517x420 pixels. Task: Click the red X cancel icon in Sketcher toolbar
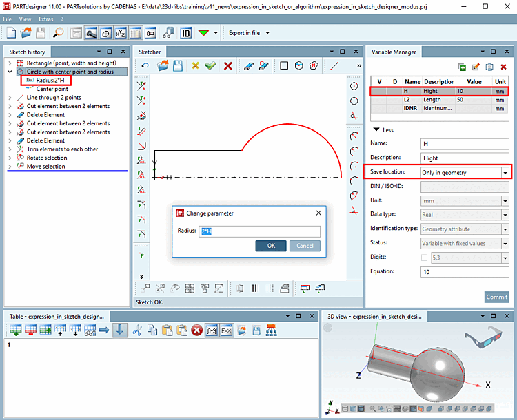(227, 65)
